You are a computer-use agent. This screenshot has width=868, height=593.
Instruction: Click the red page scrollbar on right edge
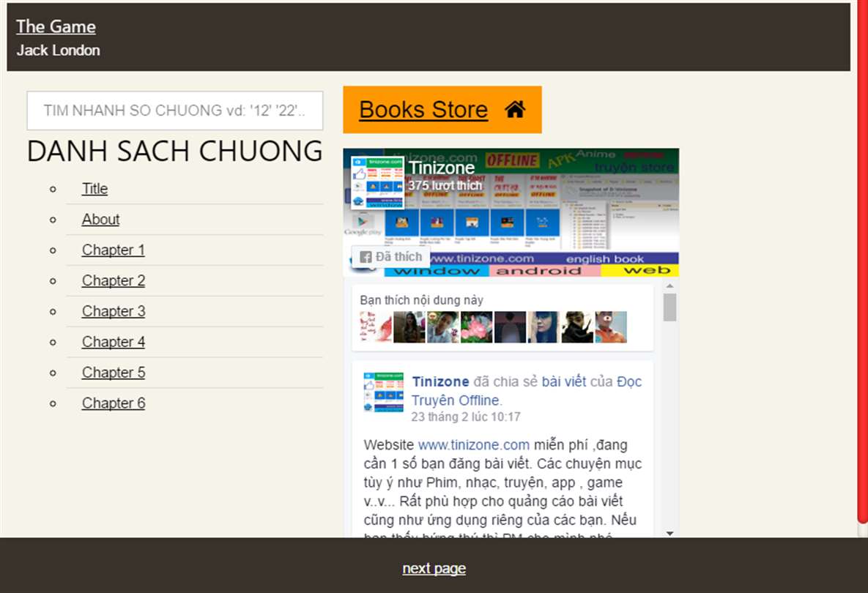pos(862,260)
